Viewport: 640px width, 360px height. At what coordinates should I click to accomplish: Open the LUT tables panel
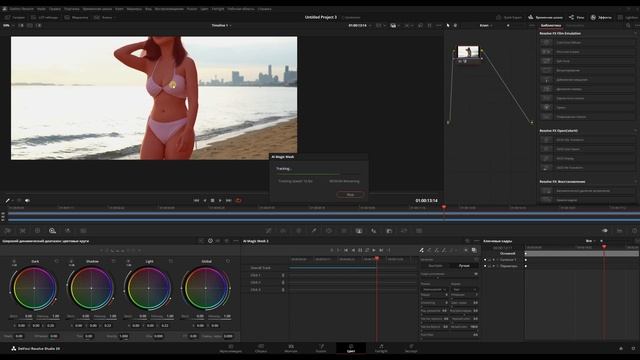tap(44, 18)
